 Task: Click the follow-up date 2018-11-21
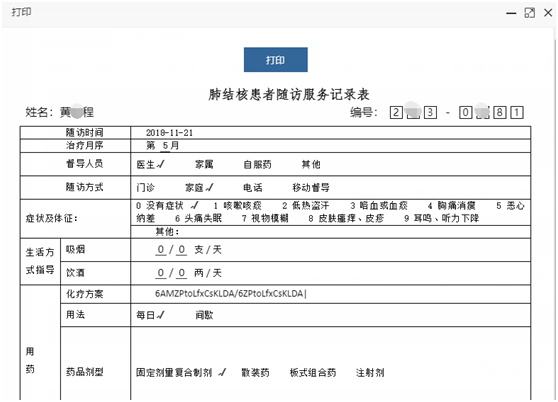coord(169,133)
